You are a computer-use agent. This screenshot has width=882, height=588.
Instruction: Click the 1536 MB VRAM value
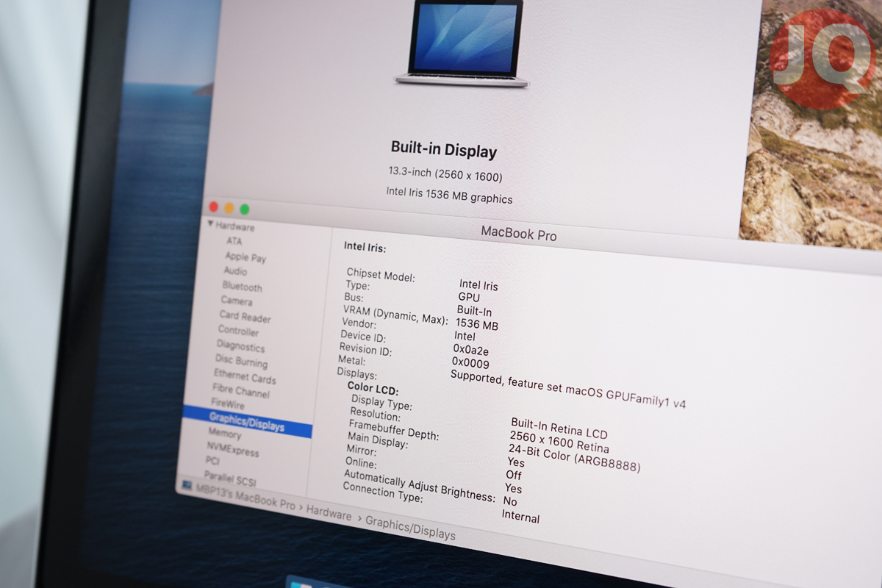[x=477, y=323]
